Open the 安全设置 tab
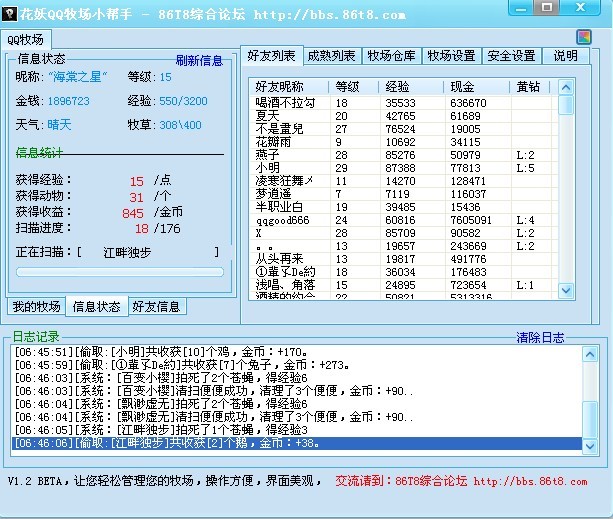Viewport: 613px width, 519px height. pyautogui.click(x=511, y=56)
